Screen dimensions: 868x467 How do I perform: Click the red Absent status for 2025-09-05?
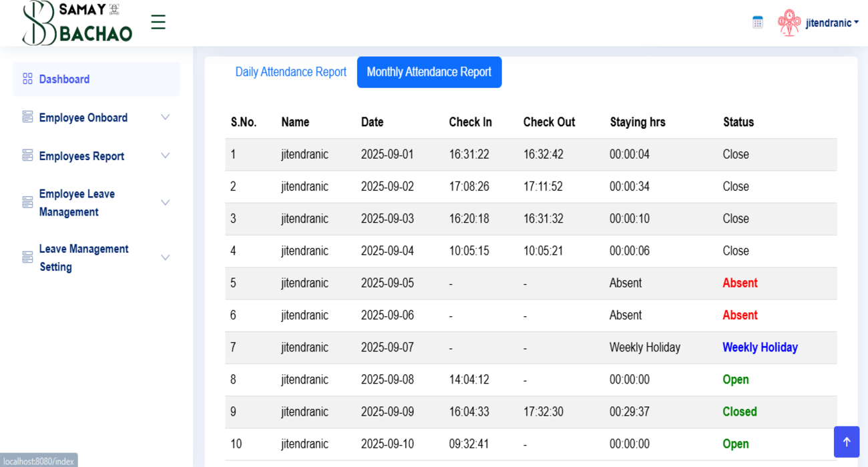coord(740,283)
